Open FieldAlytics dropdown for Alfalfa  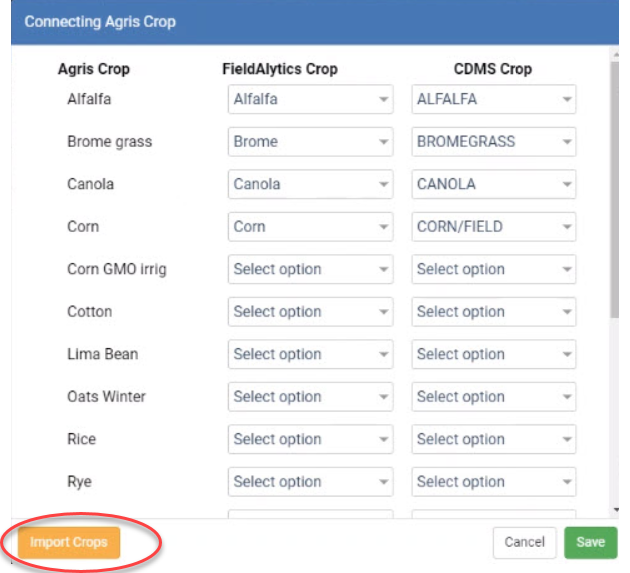click(x=310, y=99)
